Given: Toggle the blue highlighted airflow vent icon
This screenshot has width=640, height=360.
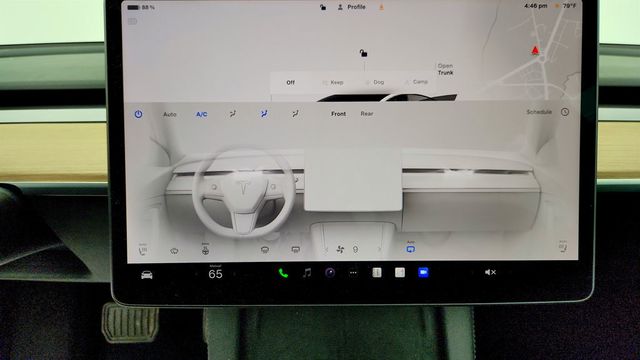Looking at the screenshot, I should click(x=264, y=114).
